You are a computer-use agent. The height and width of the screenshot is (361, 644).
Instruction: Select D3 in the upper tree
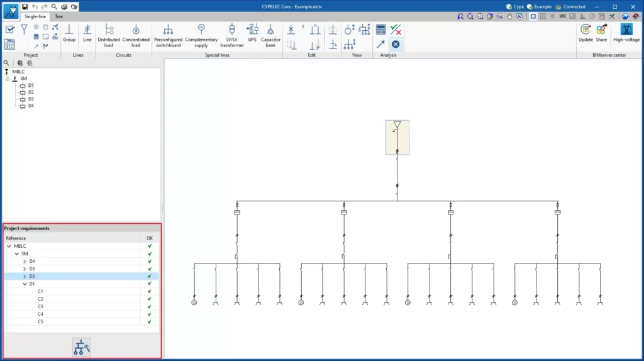(x=31, y=99)
